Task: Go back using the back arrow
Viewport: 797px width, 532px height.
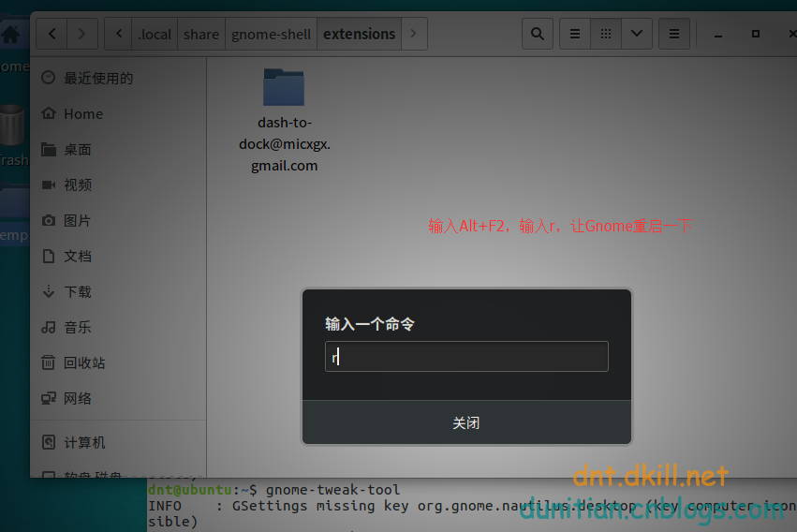Action: click(52, 34)
